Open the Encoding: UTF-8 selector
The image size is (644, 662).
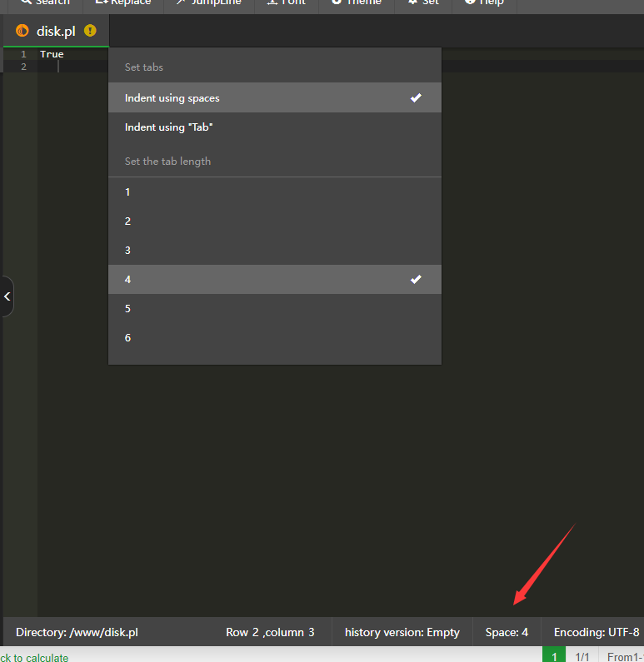(x=596, y=632)
